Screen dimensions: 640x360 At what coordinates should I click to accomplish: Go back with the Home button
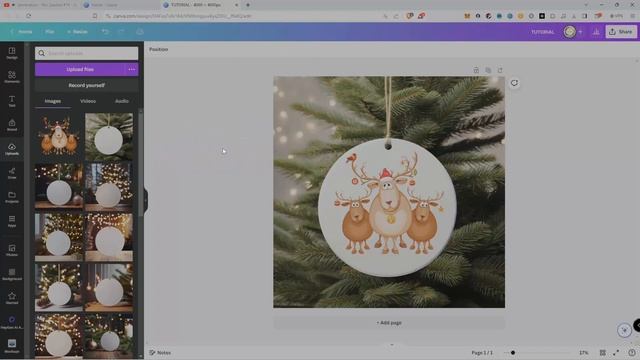(22, 31)
